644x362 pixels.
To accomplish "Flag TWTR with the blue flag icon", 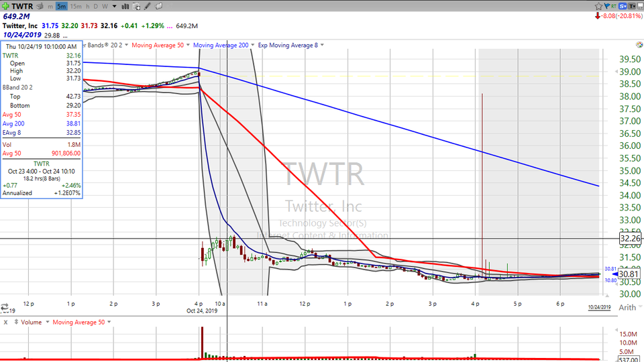I will pyautogui.click(x=606, y=6).
